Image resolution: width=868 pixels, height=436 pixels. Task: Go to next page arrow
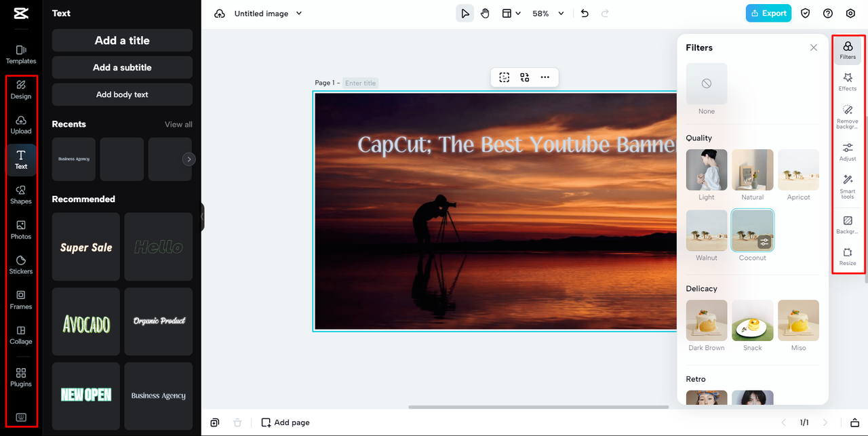coord(825,422)
